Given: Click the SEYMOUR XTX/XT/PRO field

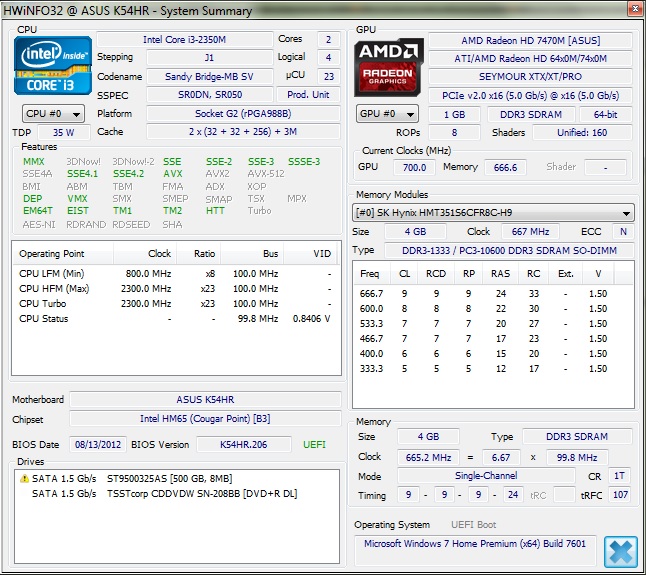Looking at the screenshot, I should (x=531, y=77).
